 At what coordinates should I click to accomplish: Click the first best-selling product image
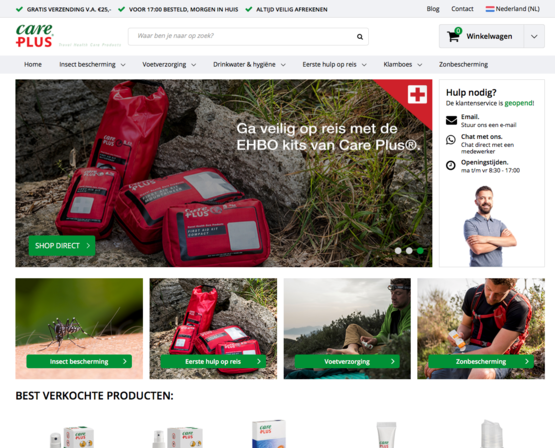72,436
